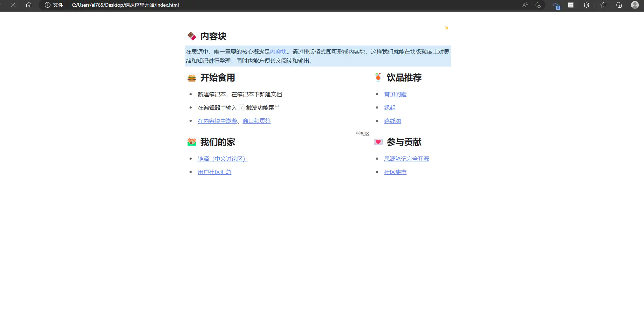Open the 在内容块中遨游 link
The image size is (644, 320).
[x=217, y=121]
